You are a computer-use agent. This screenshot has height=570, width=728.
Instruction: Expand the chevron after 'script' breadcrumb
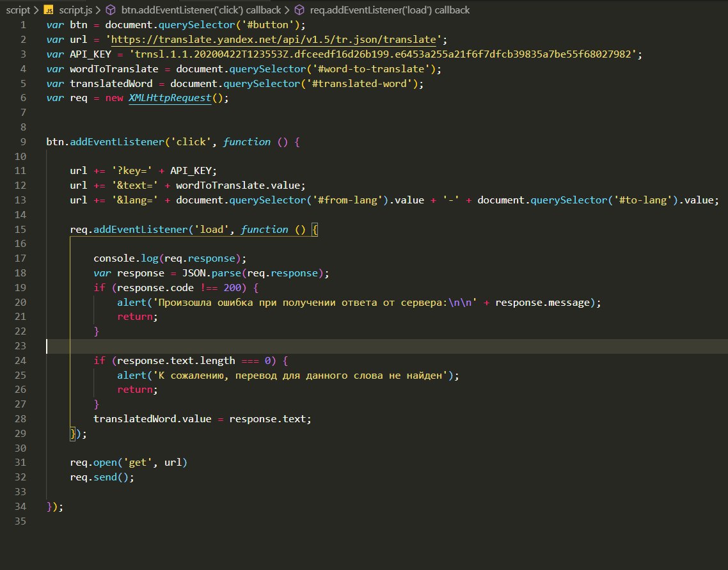click(x=36, y=10)
